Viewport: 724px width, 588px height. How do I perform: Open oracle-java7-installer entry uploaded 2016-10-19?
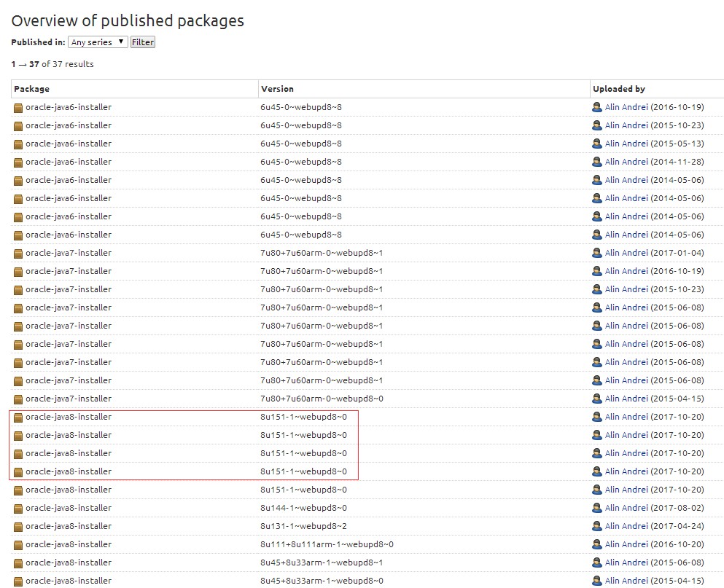[x=69, y=271]
